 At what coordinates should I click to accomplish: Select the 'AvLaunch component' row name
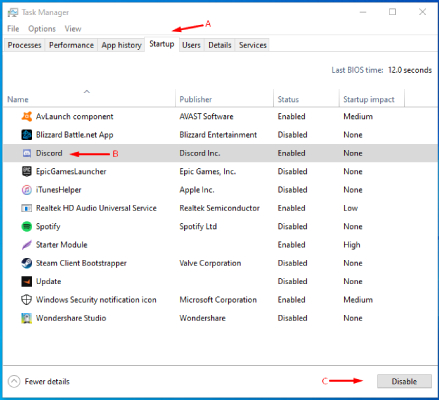[x=75, y=116]
